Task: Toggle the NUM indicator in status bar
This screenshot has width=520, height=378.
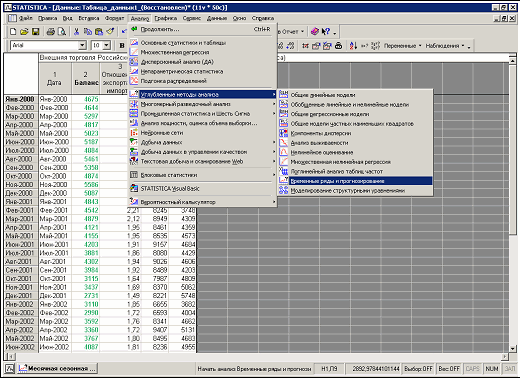Action: coord(492,369)
